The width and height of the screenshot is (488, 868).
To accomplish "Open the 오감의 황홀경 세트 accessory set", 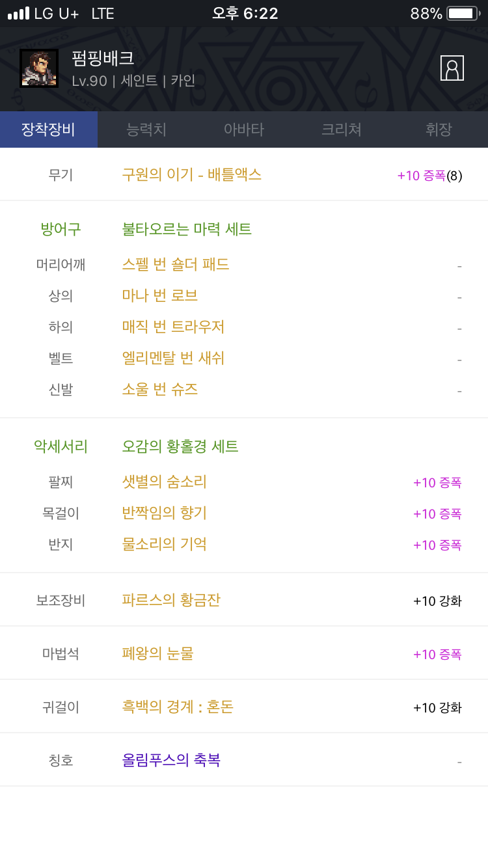I will pos(180,446).
